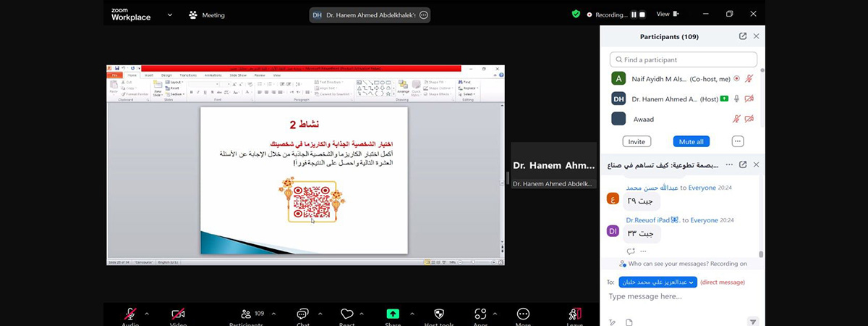Image resolution: width=868 pixels, height=326 pixels.
Task: Click the Chat icon in toolbar
Action: click(x=302, y=314)
